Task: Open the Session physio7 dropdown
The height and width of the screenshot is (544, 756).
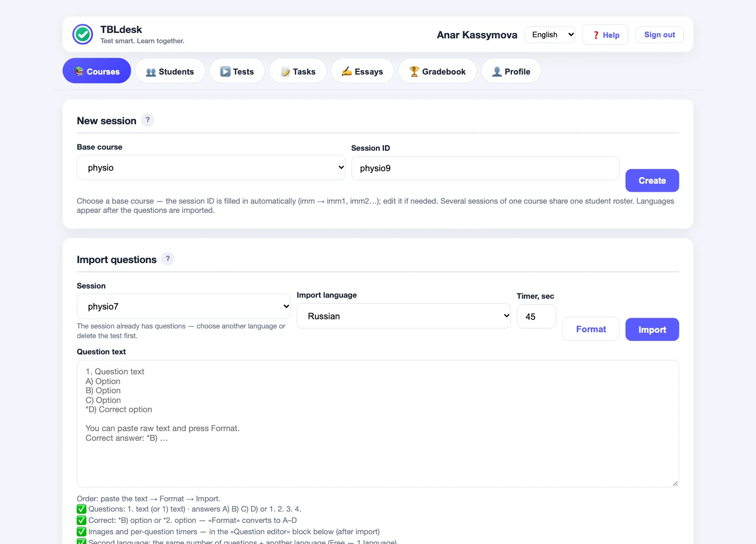Action: 184,306
